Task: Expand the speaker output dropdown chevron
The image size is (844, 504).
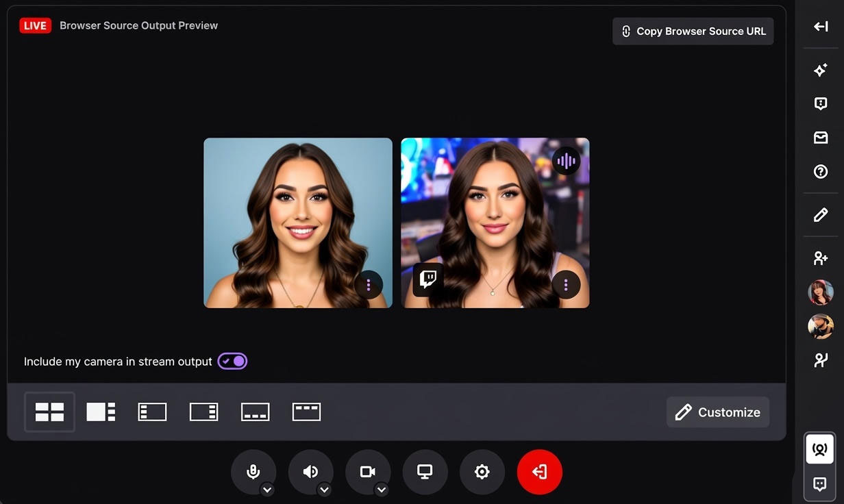Action: click(325, 490)
